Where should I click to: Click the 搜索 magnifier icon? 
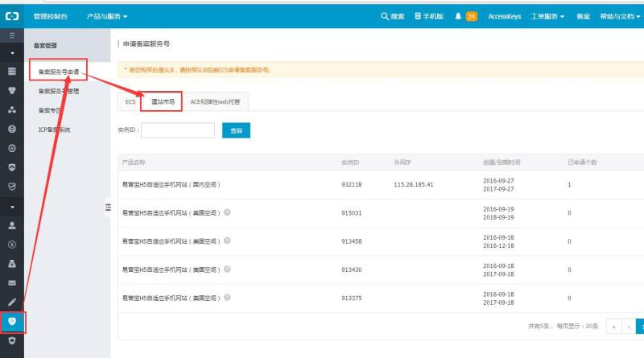[x=385, y=16]
